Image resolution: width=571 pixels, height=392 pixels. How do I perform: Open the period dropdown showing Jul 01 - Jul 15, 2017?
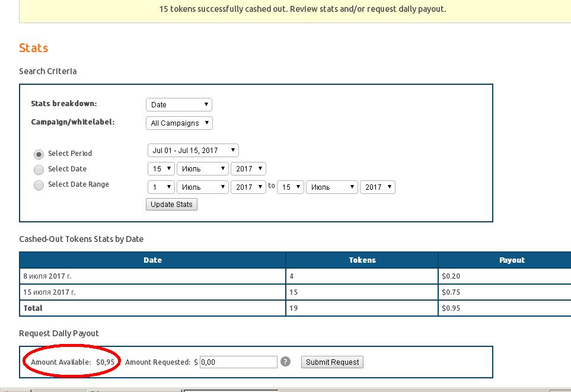193,151
